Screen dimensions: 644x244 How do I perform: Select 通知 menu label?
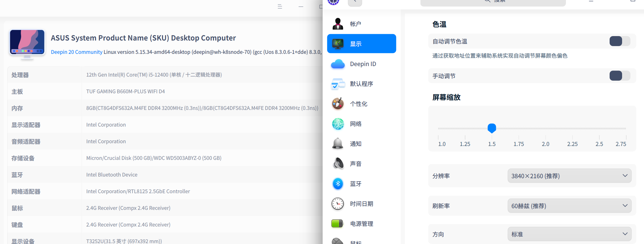tap(356, 144)
